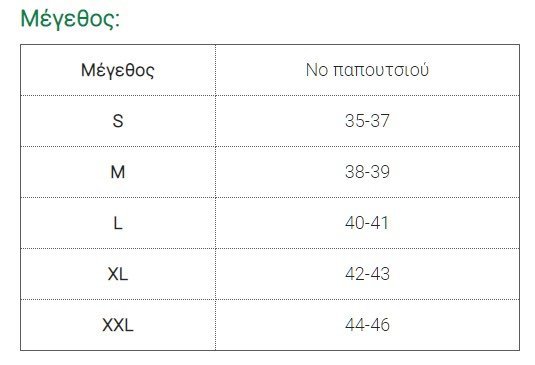Click the 35 in 35-37
Screen dimensions: 535x365
(354, 121)
